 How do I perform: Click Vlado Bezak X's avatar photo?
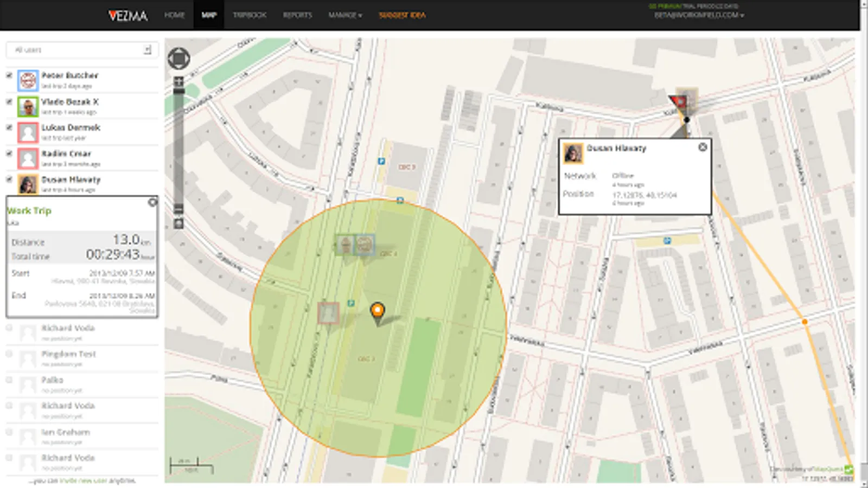[x=28, y=106]
